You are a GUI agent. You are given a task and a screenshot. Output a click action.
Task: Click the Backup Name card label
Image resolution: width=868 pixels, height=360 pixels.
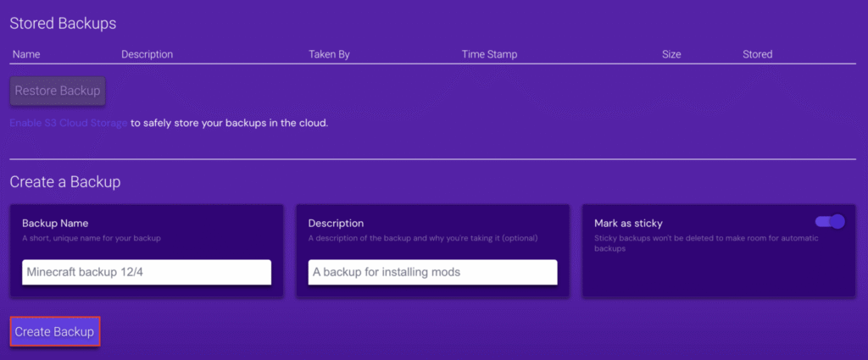(x=55, y=224)
